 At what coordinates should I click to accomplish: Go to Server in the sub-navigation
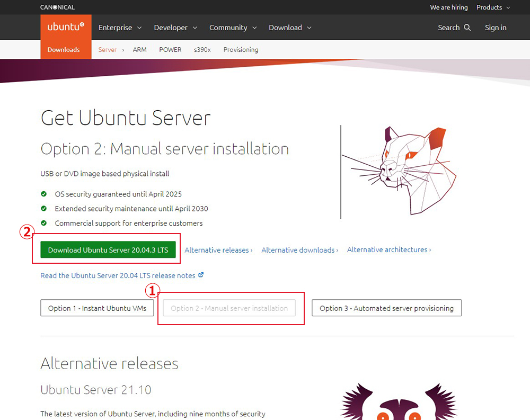108,50
